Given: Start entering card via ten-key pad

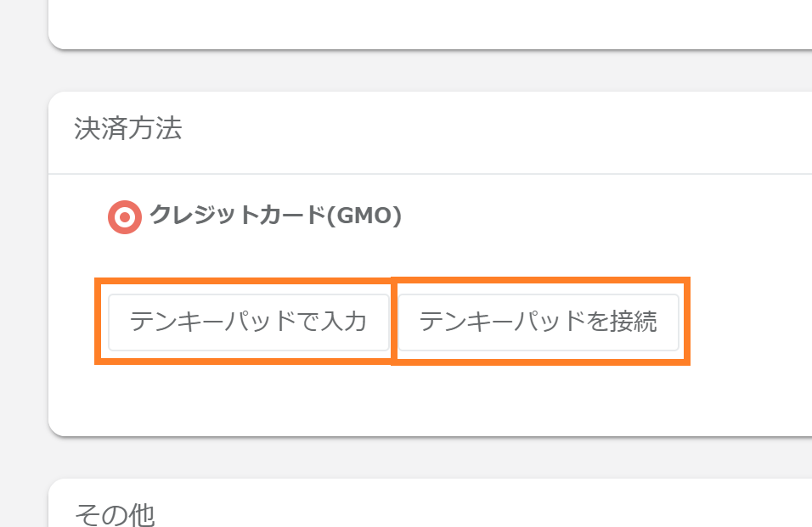Looking at the screenshot, I should pyautogui.click(x=248, y=322).
